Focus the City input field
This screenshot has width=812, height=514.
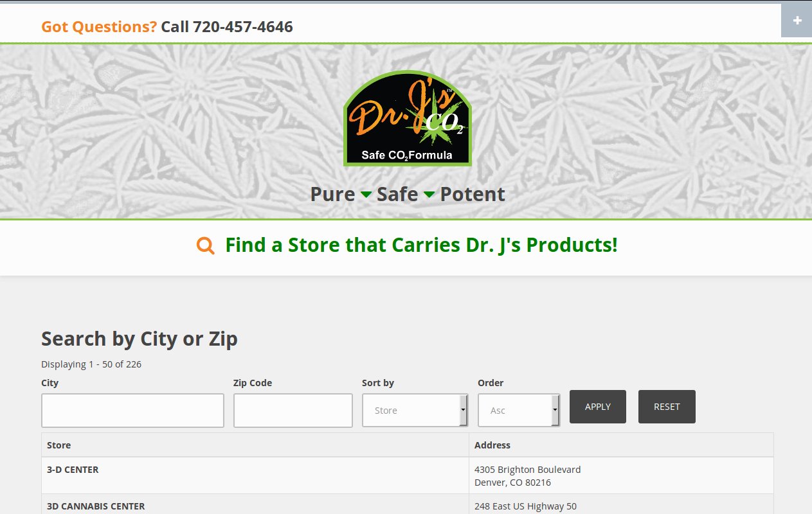tap(132, 411)
